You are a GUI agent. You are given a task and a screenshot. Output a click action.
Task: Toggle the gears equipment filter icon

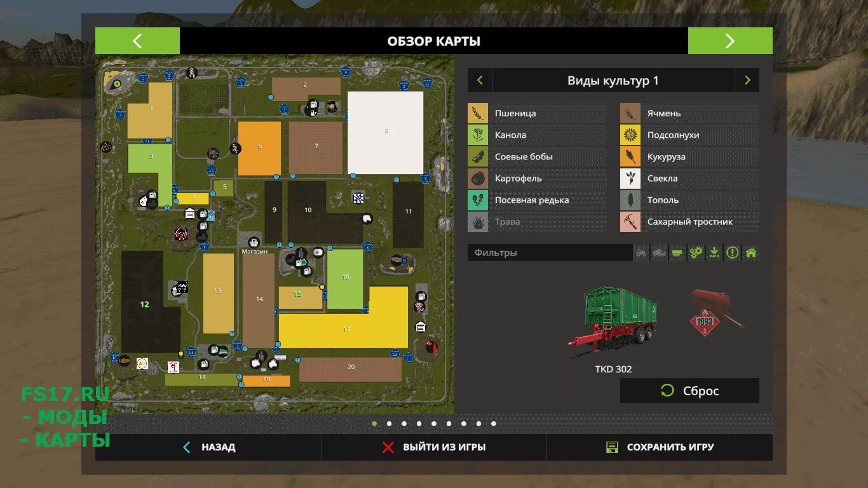(696, 253)
